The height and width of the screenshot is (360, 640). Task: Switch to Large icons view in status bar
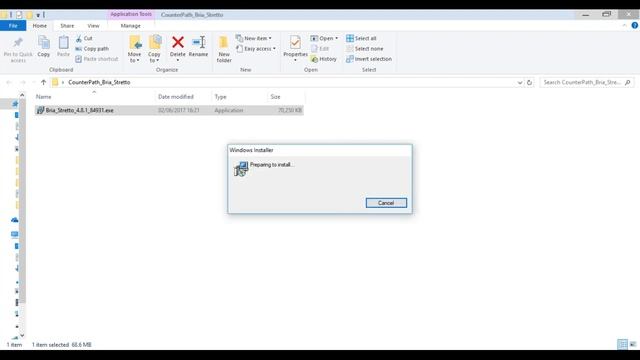click(x=633, y=344)
